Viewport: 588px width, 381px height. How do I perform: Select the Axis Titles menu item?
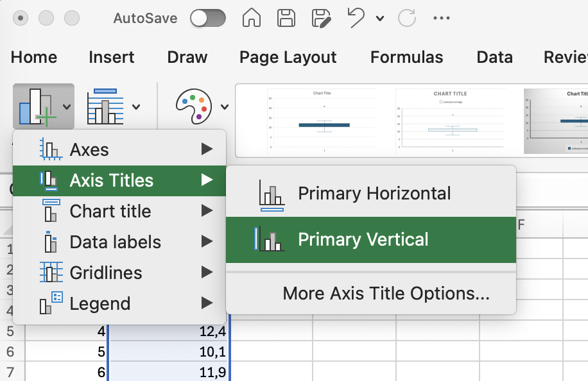[119, 181]
